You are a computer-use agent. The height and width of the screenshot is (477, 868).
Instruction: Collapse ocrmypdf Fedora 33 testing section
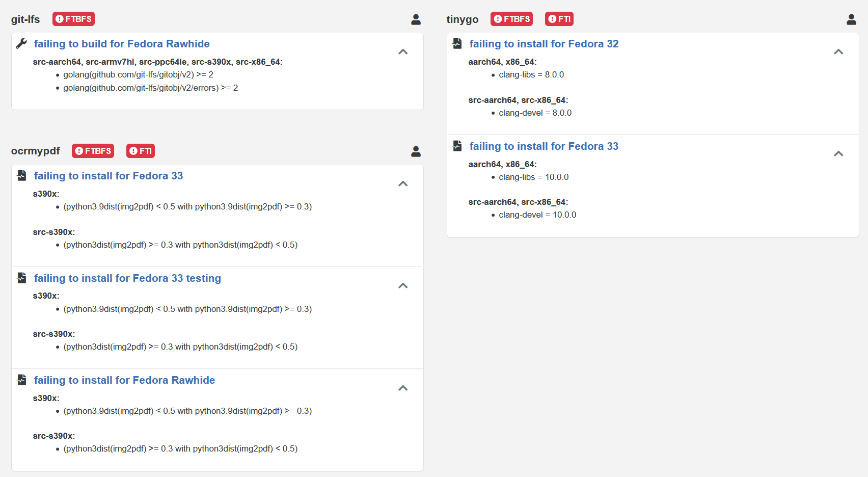403,285
